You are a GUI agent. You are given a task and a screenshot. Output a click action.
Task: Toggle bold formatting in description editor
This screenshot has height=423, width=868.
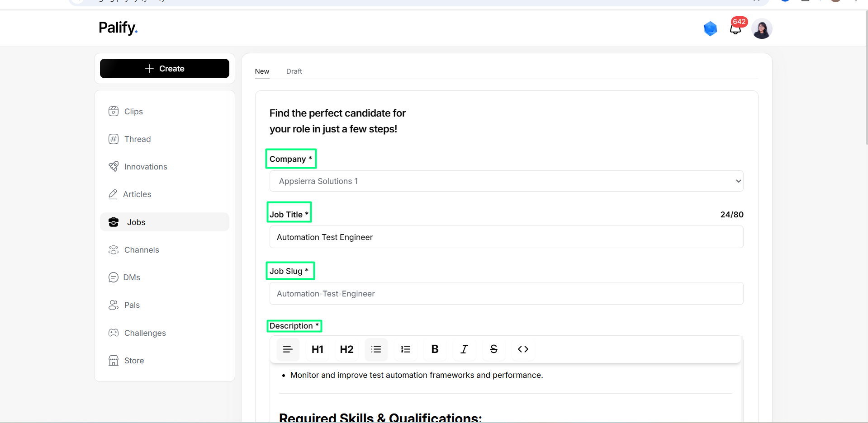click(435, 349)
